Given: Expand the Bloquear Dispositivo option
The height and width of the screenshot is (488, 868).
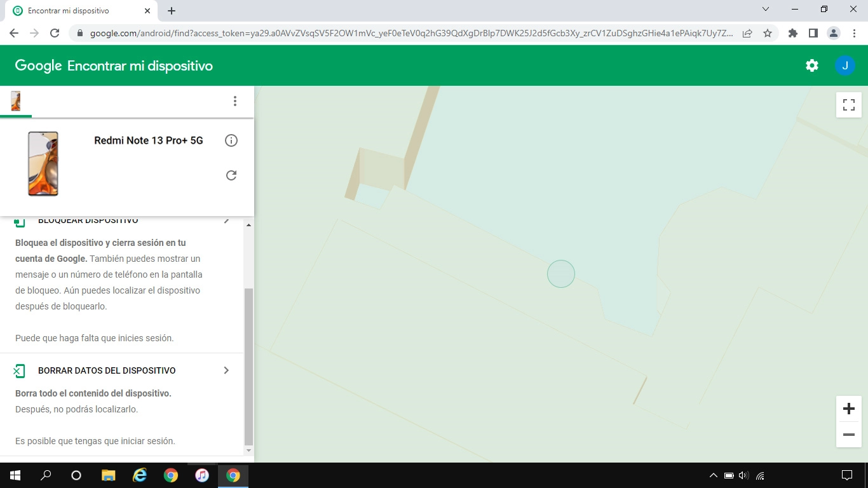Looking at the screenshot, I should 227,220.
